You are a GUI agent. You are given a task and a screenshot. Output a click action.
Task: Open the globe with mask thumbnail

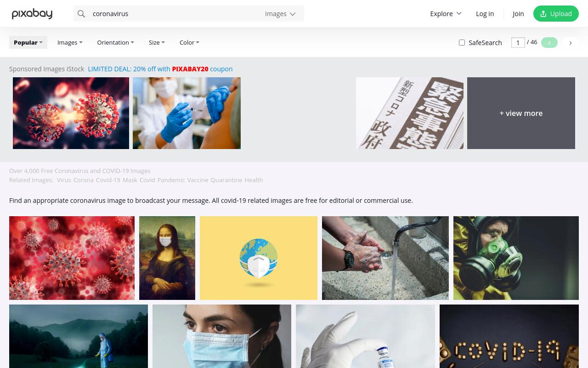[259, 258]
